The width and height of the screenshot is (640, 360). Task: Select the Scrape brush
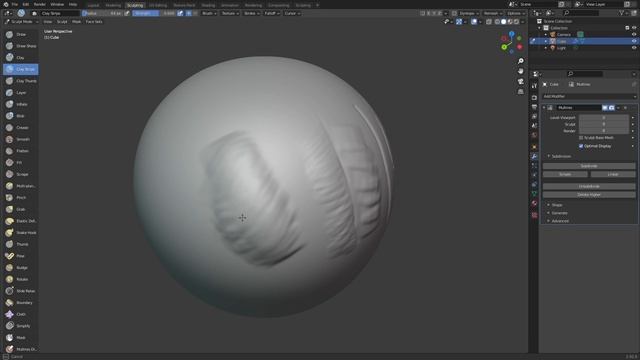[20, 174]
